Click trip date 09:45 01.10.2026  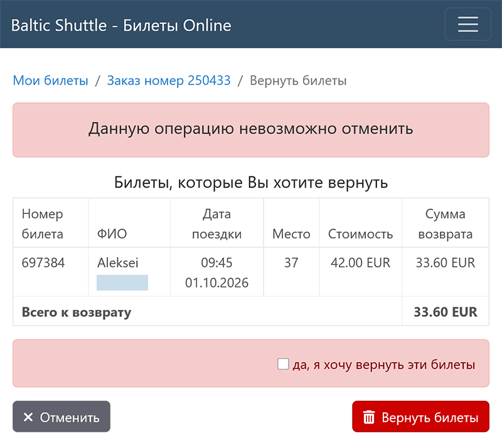[x=216, y=272]
